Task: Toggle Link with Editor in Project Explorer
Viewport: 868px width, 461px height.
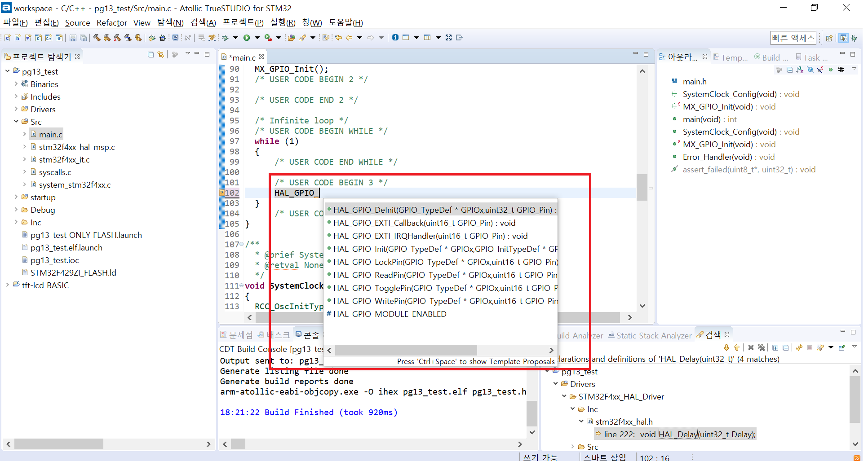Action: pos(161,54)
